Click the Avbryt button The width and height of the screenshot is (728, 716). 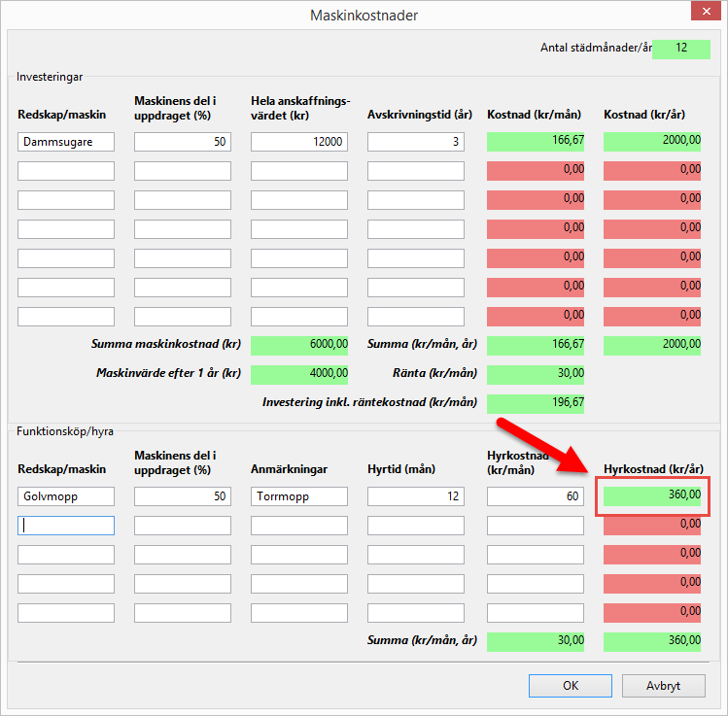pos(663,685)
